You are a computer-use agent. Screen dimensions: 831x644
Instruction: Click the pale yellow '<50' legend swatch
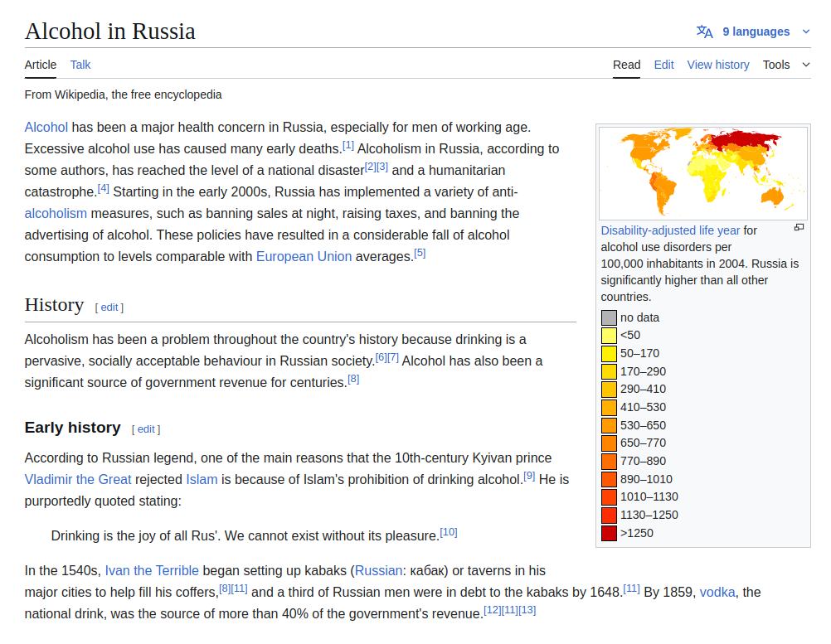tap(609, 335)
